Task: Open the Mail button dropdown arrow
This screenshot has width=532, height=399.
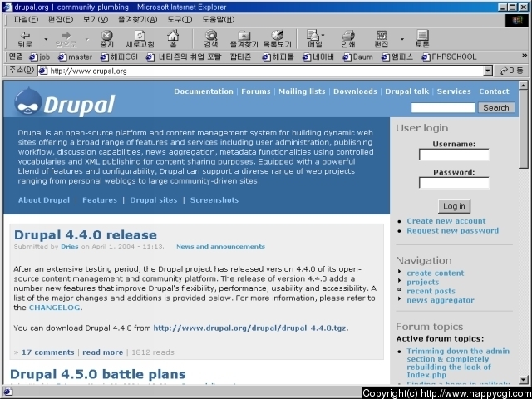Action: [x=323, y=35]
